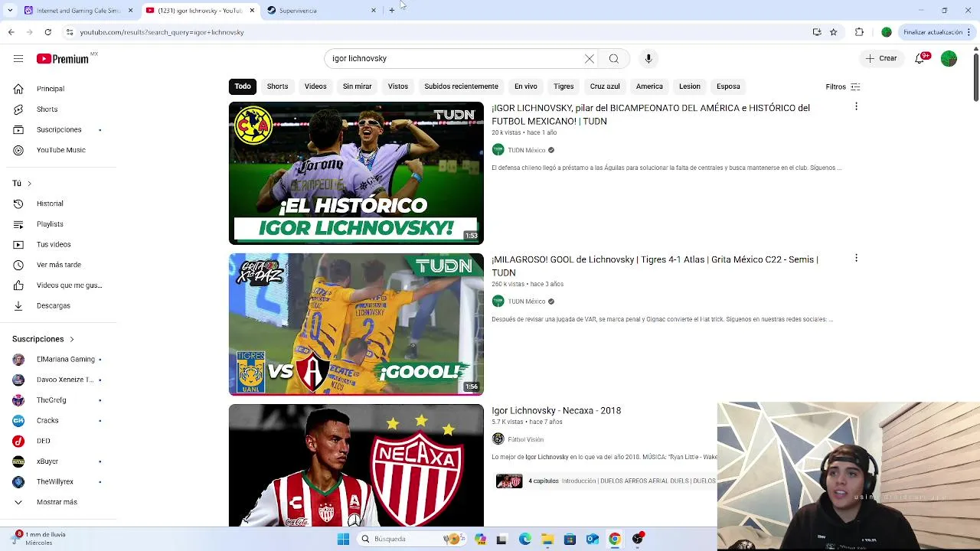Select the En vivo filter chip
The height and width of the screenshot is (551, 980).
pyautogui.click(x=526, y=86)
